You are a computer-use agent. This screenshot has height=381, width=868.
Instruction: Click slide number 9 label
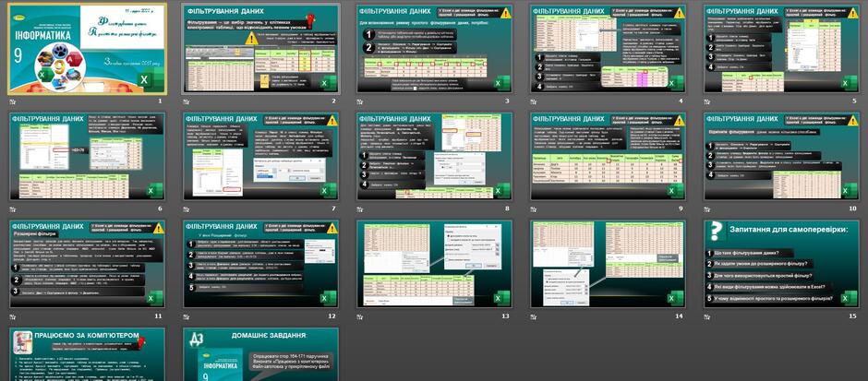681,208
